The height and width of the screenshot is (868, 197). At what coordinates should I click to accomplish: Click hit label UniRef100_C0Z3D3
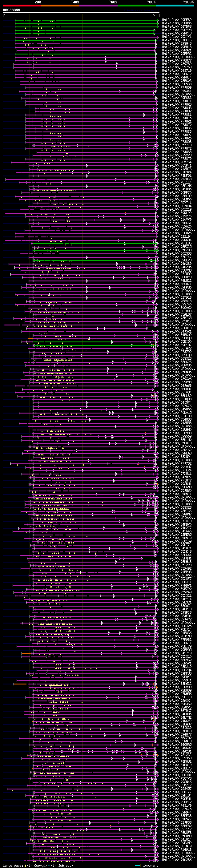(x=177, y=253)
